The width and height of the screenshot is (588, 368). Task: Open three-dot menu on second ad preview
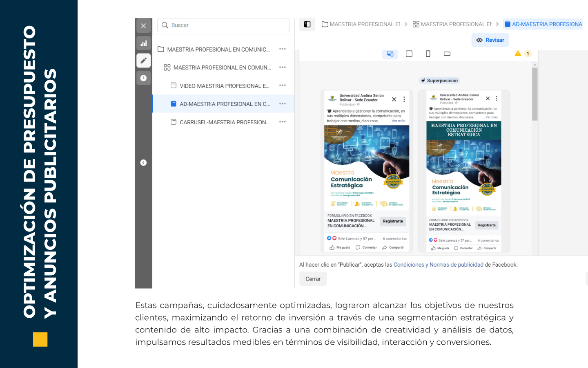click(497, 99)
